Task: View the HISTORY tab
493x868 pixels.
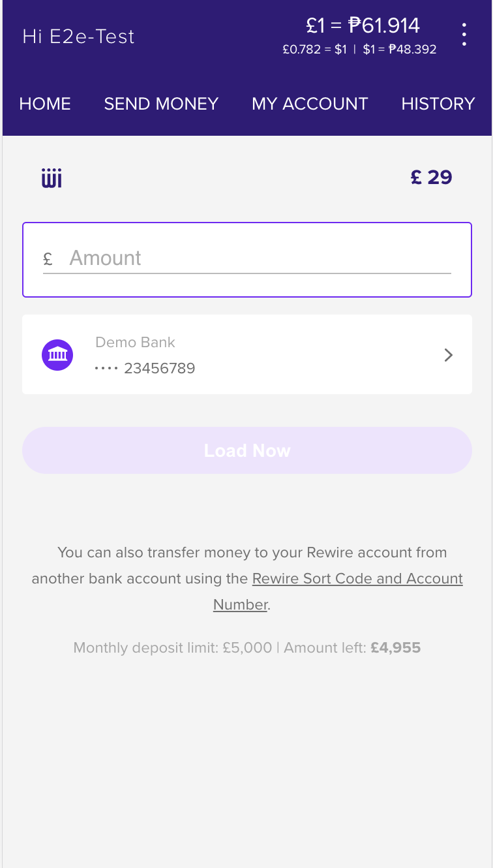Action: click(x=438, y=104)
